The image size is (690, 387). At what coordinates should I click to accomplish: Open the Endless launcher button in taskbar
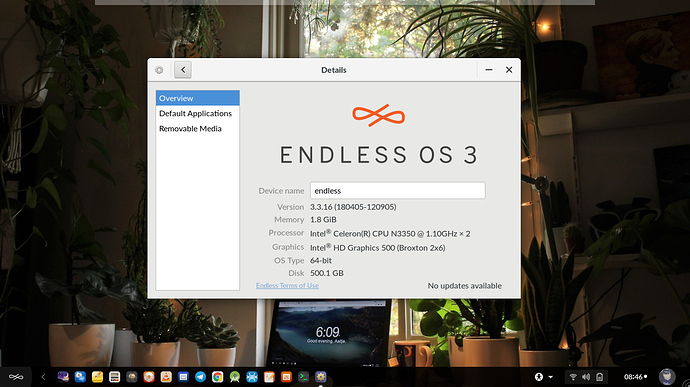[16, 377]
